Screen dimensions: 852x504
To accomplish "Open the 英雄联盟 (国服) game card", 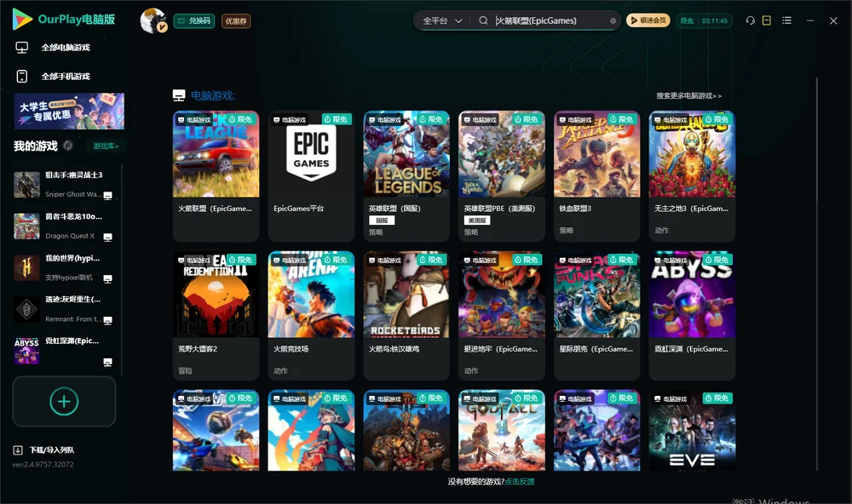I will 406,176.
